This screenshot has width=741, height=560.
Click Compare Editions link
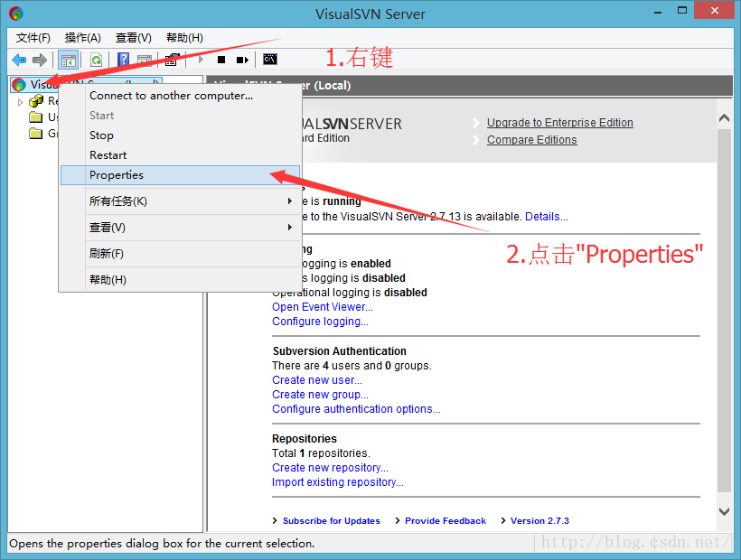point(531,140)
